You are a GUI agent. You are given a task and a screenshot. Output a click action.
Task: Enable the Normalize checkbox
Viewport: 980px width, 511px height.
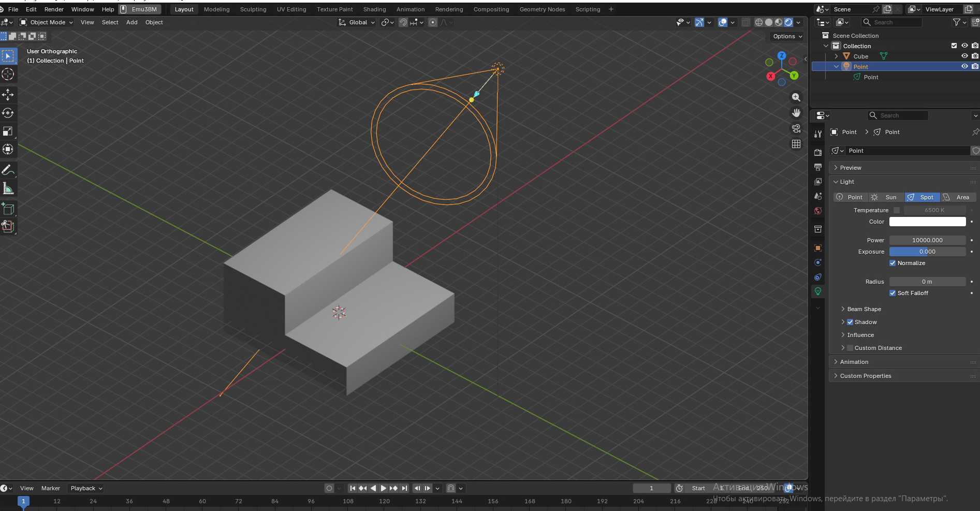[893, 263]
